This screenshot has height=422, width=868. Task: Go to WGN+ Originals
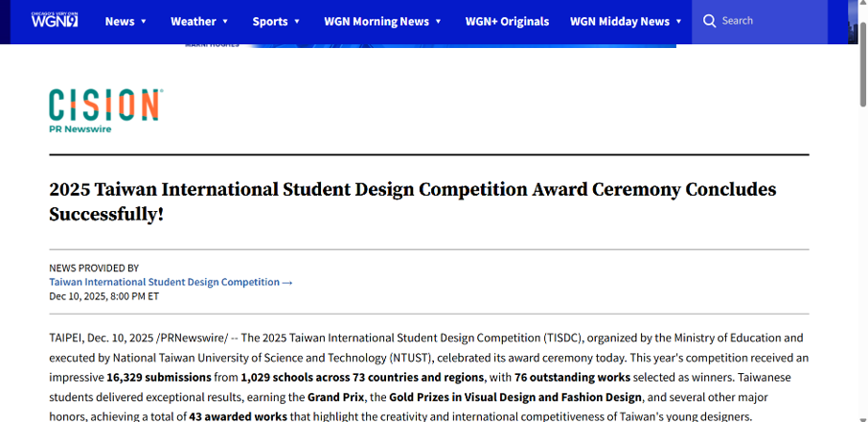click(x=507, y=21)
